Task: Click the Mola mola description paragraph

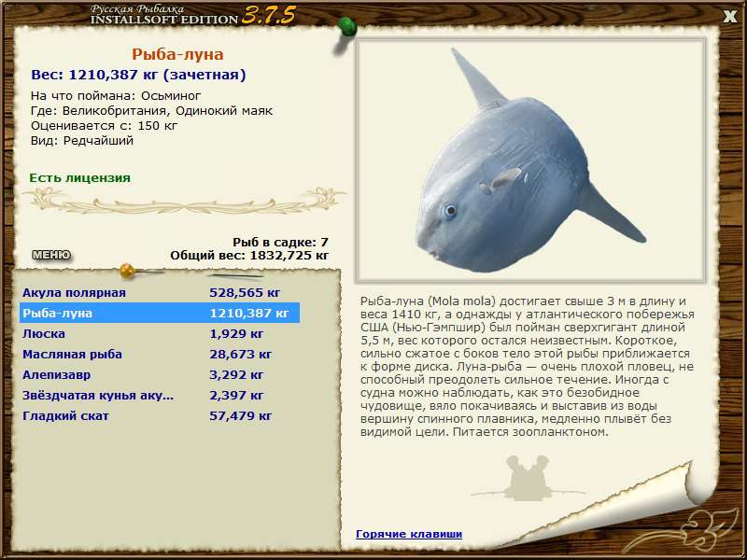Action: click(x=528, y=367)
